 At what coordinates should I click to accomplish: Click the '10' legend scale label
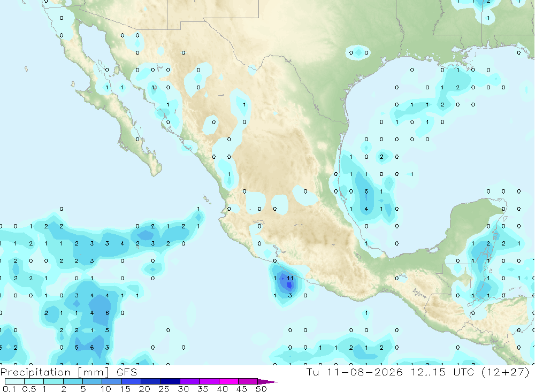[x=106, y=389]
